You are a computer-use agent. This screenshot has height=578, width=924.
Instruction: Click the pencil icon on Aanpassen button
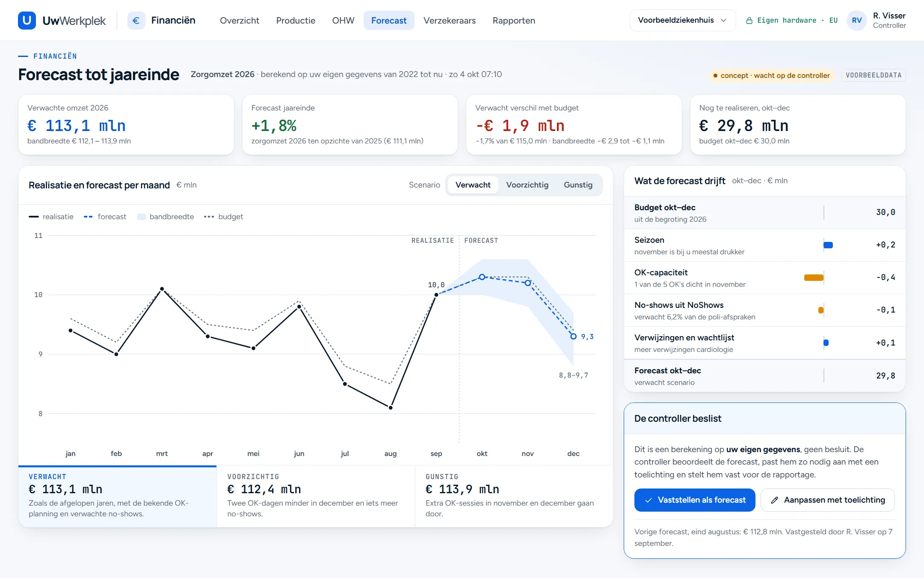774,500
